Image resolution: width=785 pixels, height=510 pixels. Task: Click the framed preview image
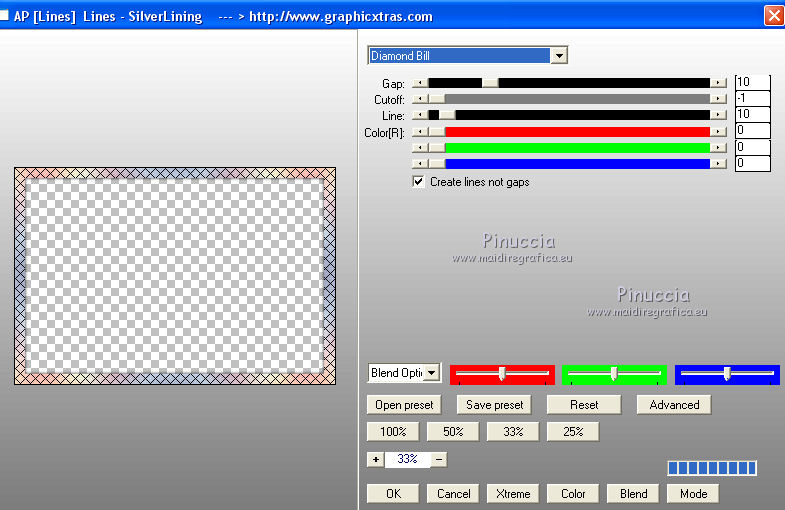pos(175,276)
